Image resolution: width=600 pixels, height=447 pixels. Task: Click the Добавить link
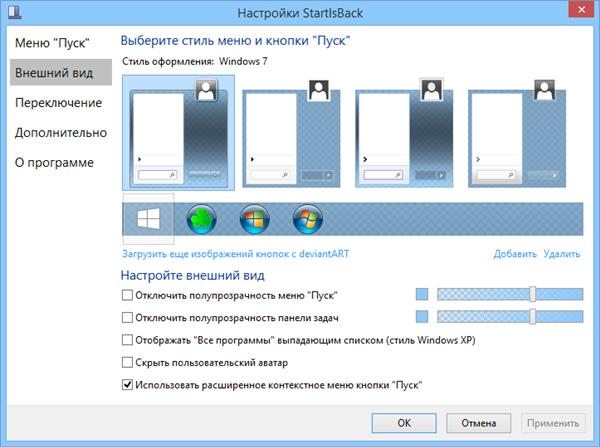point(515,254)
